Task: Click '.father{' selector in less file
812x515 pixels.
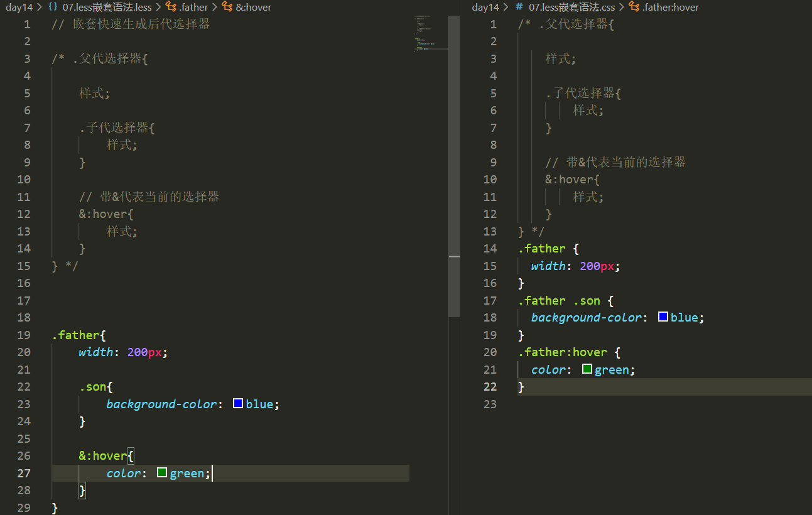Action: tap(79, 335)
